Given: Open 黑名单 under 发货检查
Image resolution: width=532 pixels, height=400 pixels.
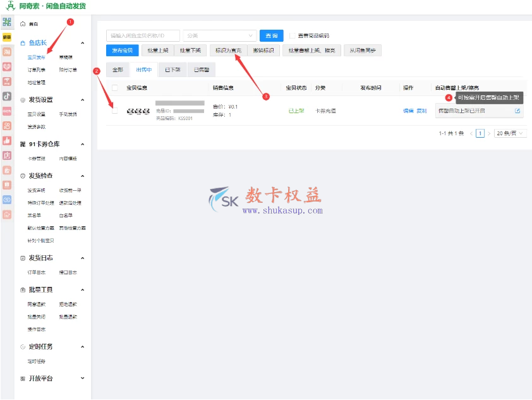Looking at the screenshot, I should [x=34, y=215].
